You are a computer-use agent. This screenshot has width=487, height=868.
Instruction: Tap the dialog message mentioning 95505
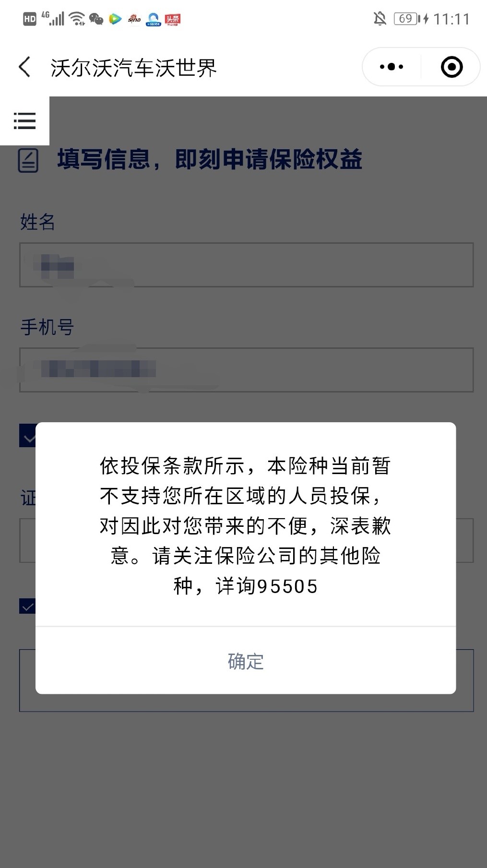(246, 526)
